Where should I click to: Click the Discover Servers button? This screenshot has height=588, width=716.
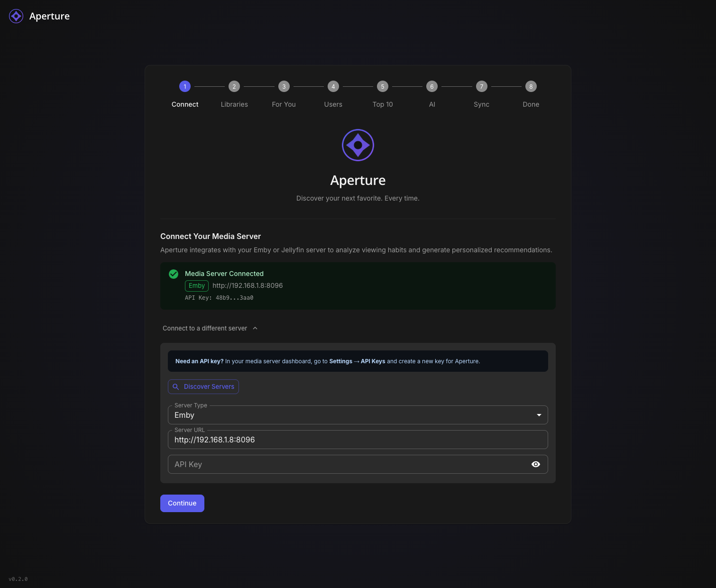[203, 387]
